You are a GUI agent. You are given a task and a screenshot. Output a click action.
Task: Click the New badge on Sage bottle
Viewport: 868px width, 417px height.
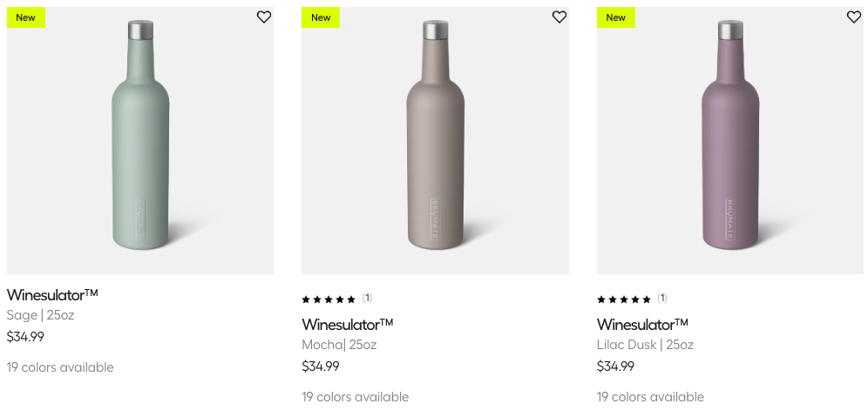click(x=26, y=17)
